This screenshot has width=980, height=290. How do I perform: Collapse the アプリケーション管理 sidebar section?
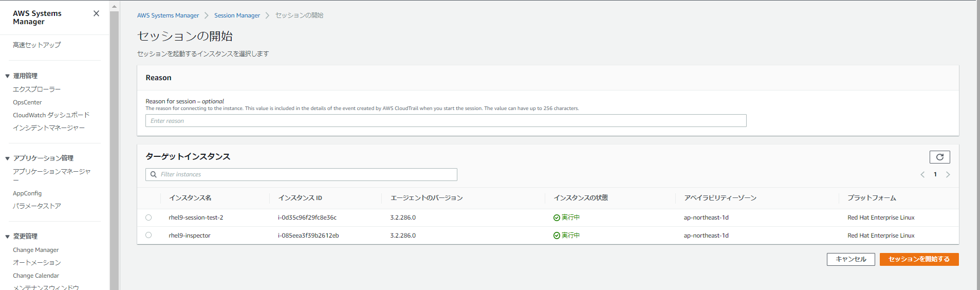click(x=8, y=158)
